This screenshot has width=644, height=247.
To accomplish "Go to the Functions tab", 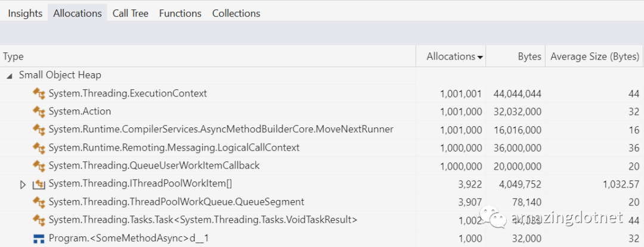I will [x=180, y=13].
